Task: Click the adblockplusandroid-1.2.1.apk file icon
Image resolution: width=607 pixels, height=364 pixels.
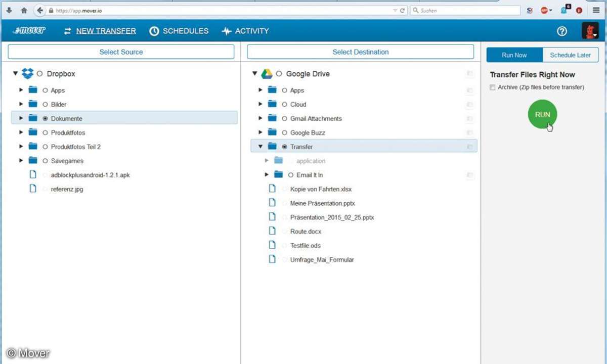Action: pos(33,174)
